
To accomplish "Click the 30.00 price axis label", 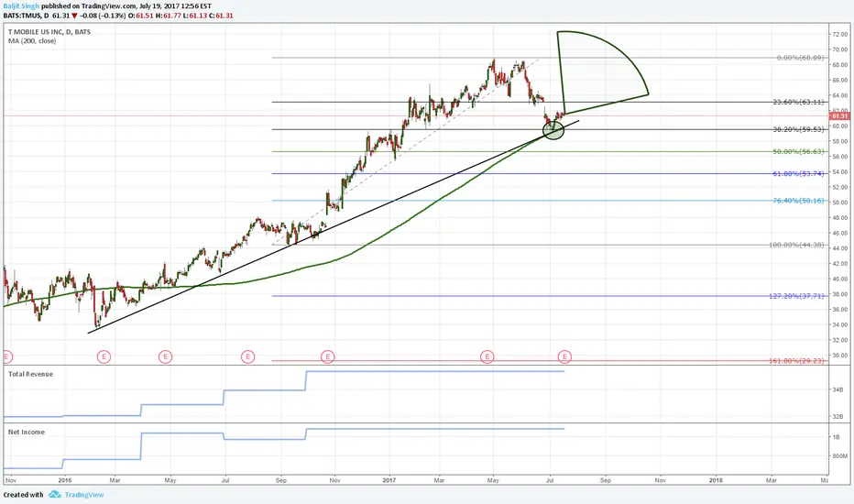I will point(840,356).
